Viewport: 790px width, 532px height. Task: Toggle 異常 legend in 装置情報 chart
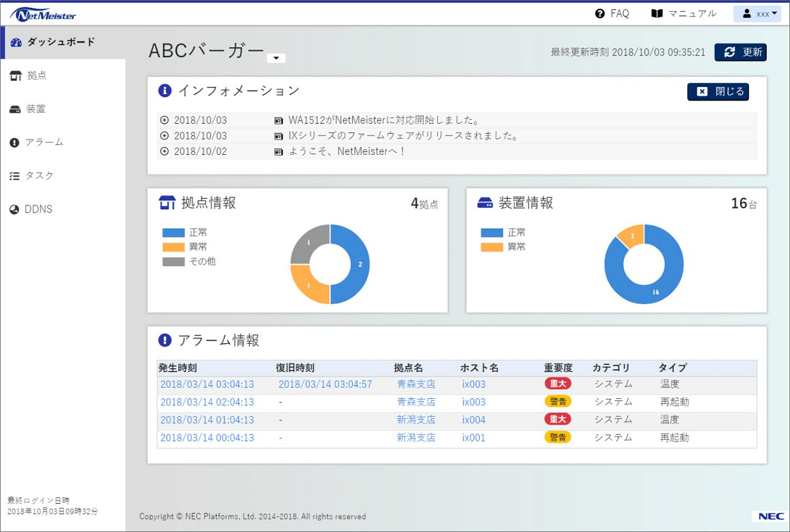click(x=492, y=247)
